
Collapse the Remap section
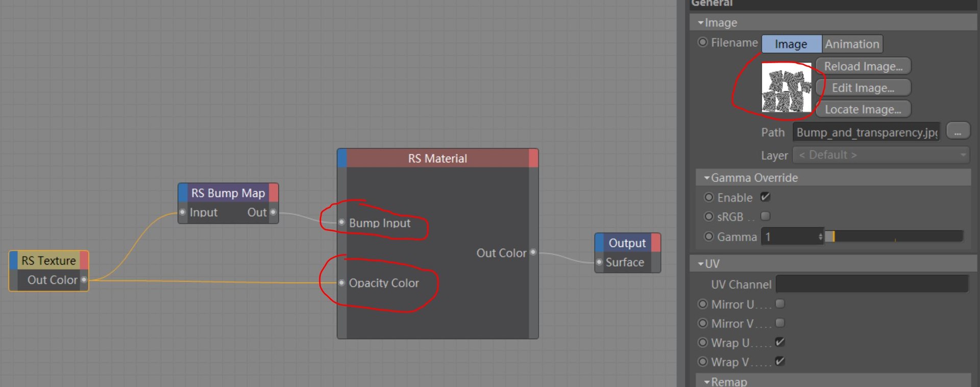coord(707,381)
